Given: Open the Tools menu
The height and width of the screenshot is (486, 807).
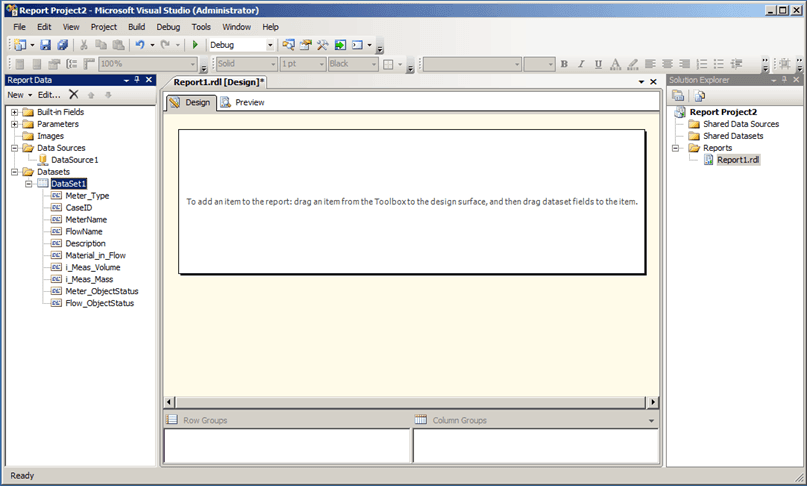Looking at the screenshot, I should coord(201,27).
